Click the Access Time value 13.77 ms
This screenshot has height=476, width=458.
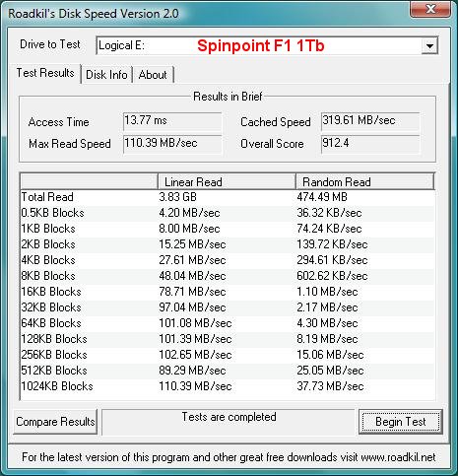172,121
